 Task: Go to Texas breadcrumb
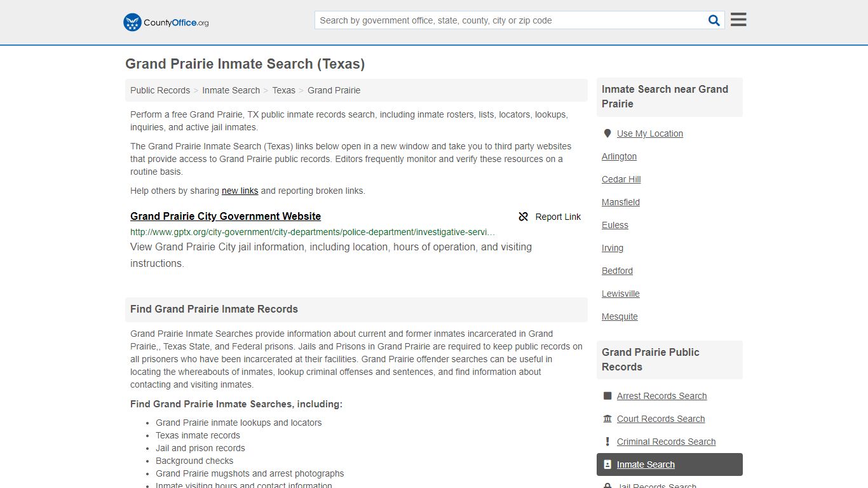point(283,90)
